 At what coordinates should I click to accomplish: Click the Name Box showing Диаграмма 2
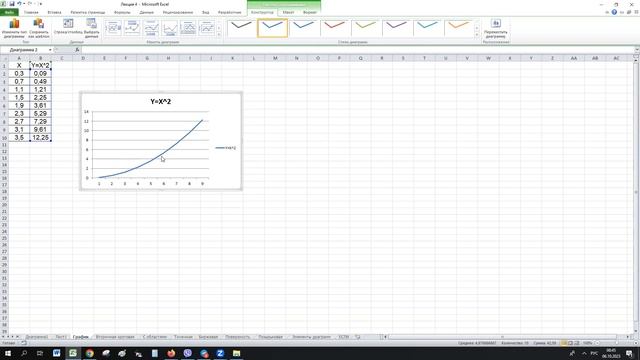pyautogui.click(x=24, y=50)
